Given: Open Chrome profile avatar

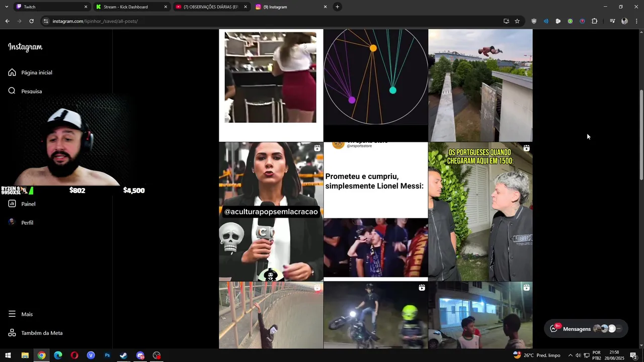Looking at the screenshot, I should 624,21.
